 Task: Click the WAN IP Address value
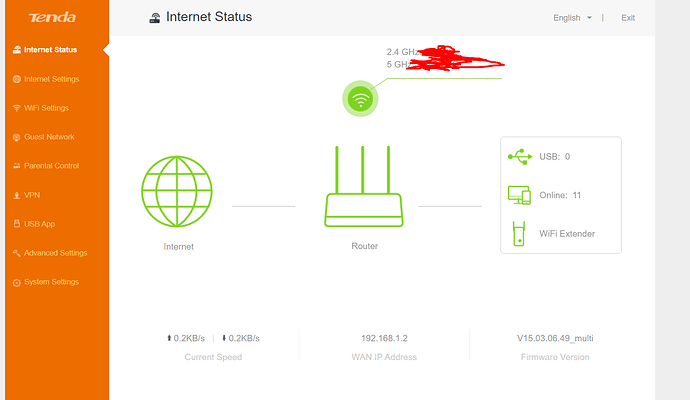point(382,338)
